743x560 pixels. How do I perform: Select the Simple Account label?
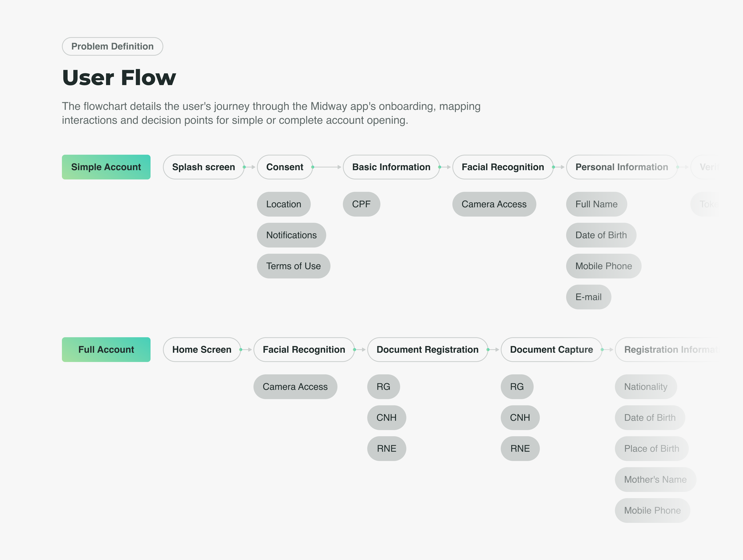tap(106, 167)
